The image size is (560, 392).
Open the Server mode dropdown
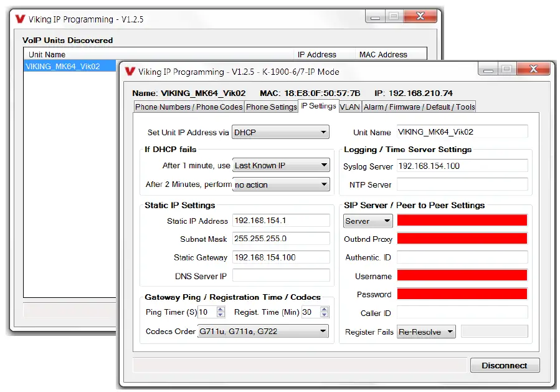368,221
